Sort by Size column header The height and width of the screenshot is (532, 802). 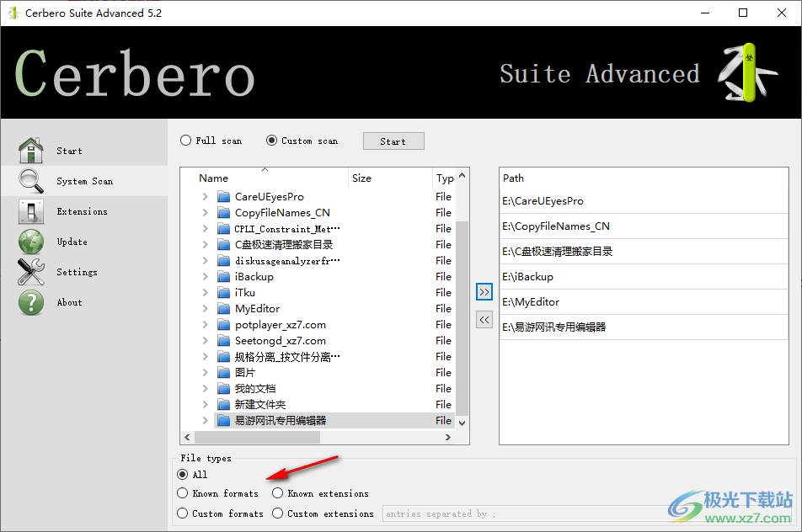click(390, 178)
